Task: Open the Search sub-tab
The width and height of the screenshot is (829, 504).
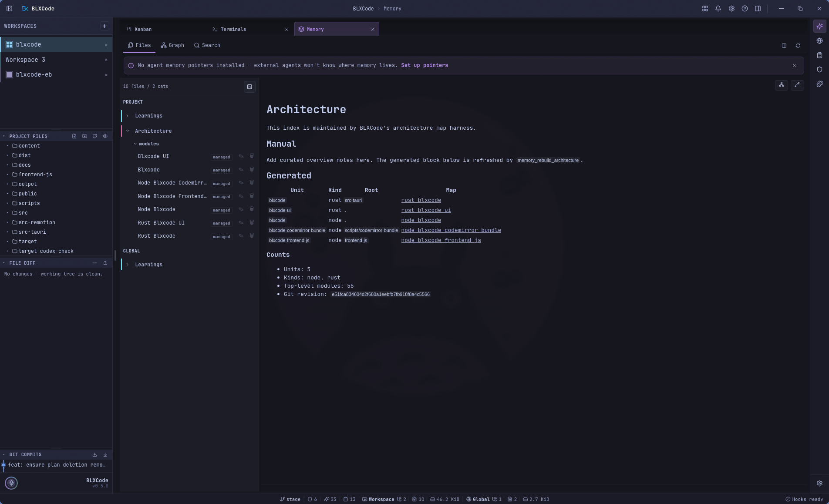Action: 207,45
